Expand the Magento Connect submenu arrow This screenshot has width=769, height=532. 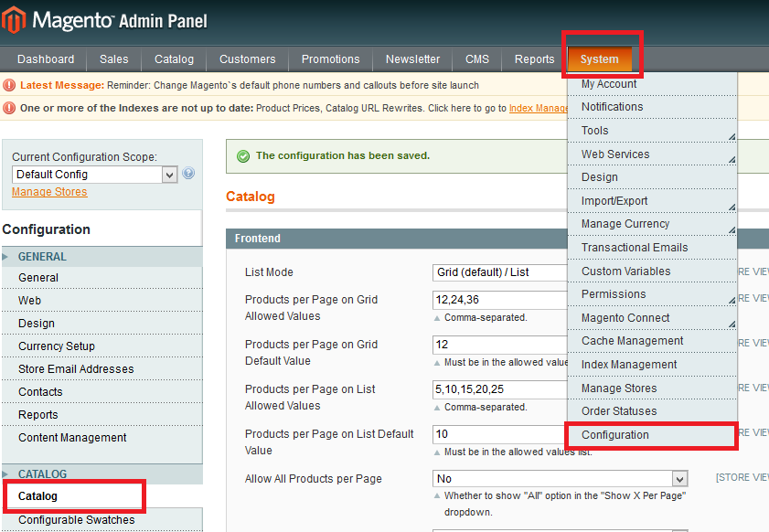click(732, 325)
